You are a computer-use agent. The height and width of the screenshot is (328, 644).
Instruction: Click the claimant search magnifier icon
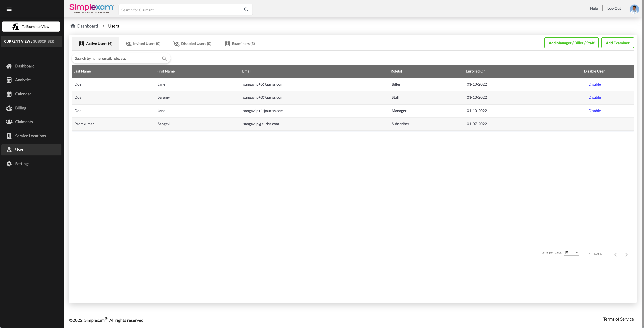pyautogui.click(x=246, y=10)
